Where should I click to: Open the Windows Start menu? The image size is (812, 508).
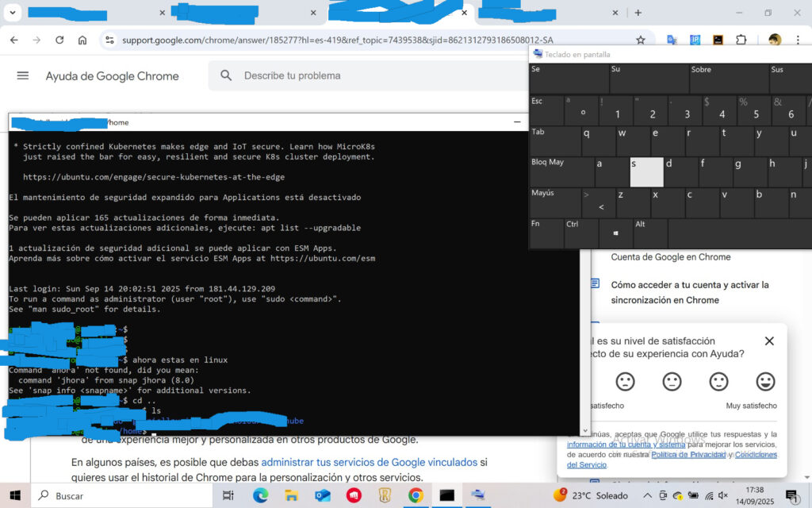click(x=15, y=495)
